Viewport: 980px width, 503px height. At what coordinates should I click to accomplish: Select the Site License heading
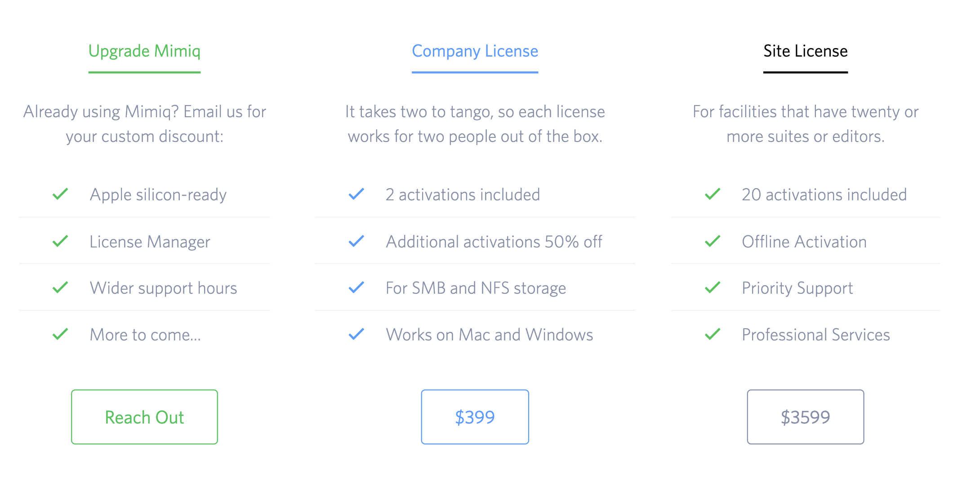point(805,51)
